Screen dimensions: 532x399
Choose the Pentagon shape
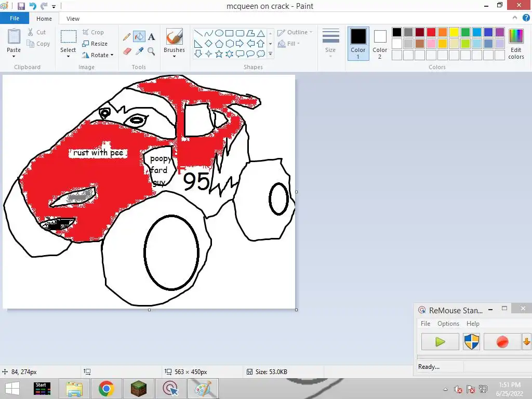219,44
